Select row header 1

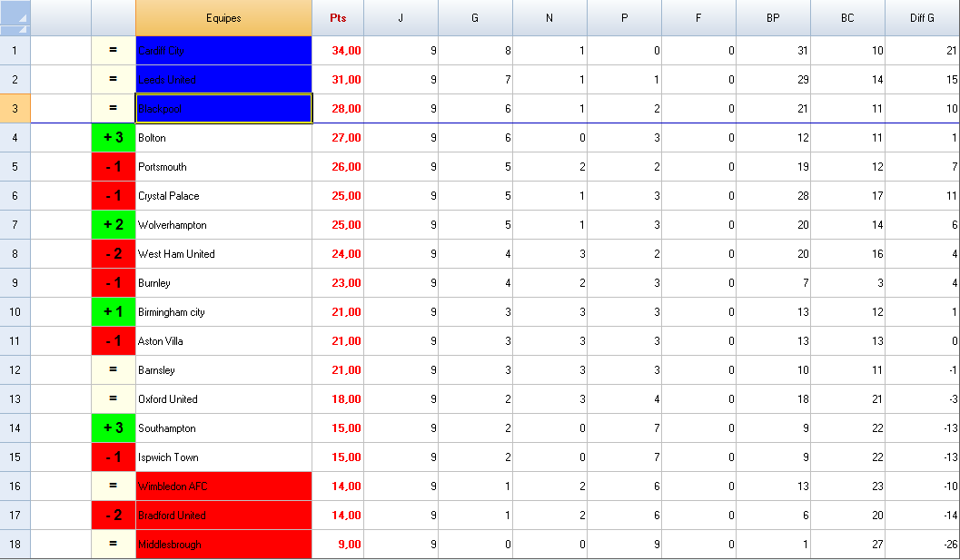click(15, 50)
